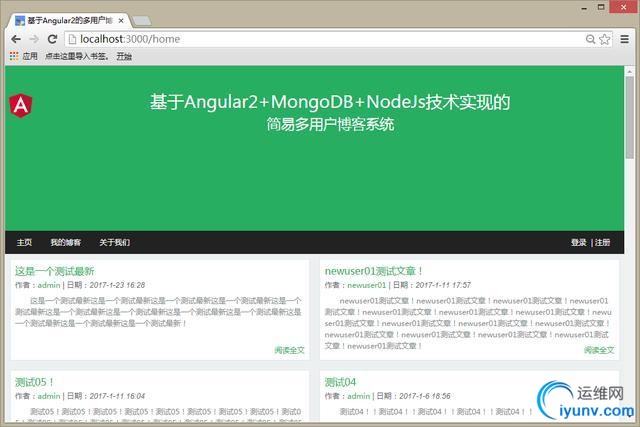Open the article 这是一个测试最新

(55, 271)
